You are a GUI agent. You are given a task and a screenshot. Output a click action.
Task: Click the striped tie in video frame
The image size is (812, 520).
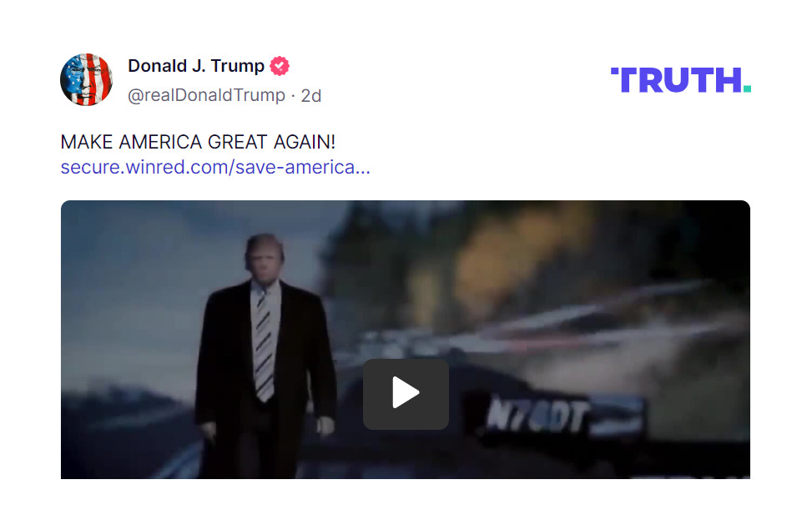(264, 345)
